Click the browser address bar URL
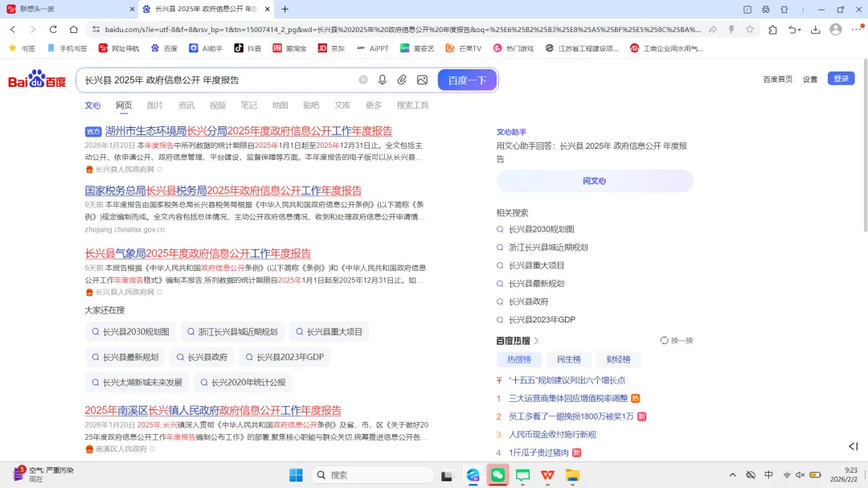This screenshot has height=488, width=868. coord(403,30)
